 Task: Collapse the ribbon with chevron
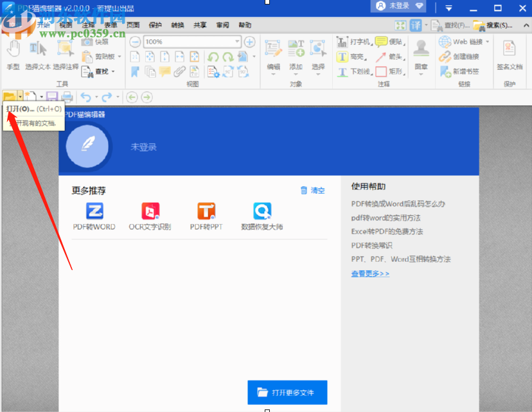[x=526, y=26]
